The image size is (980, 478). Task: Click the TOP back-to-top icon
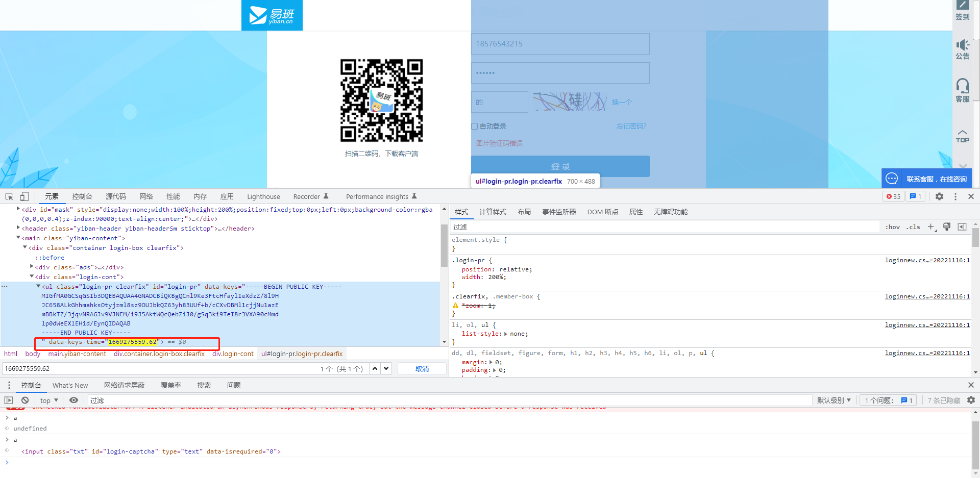pos(962,136)
